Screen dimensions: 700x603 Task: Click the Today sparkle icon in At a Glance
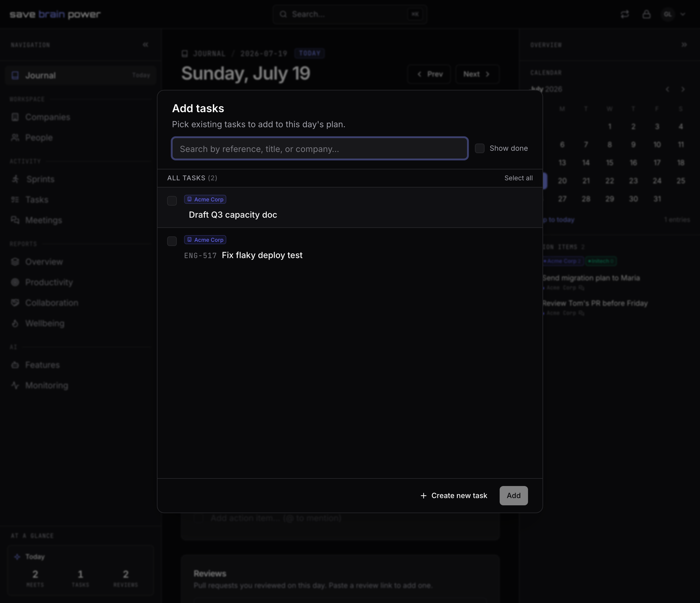pos(17,557)
